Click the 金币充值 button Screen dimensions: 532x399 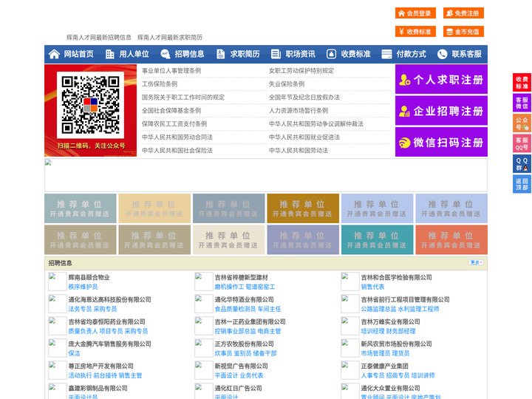(x=463, y=32)
